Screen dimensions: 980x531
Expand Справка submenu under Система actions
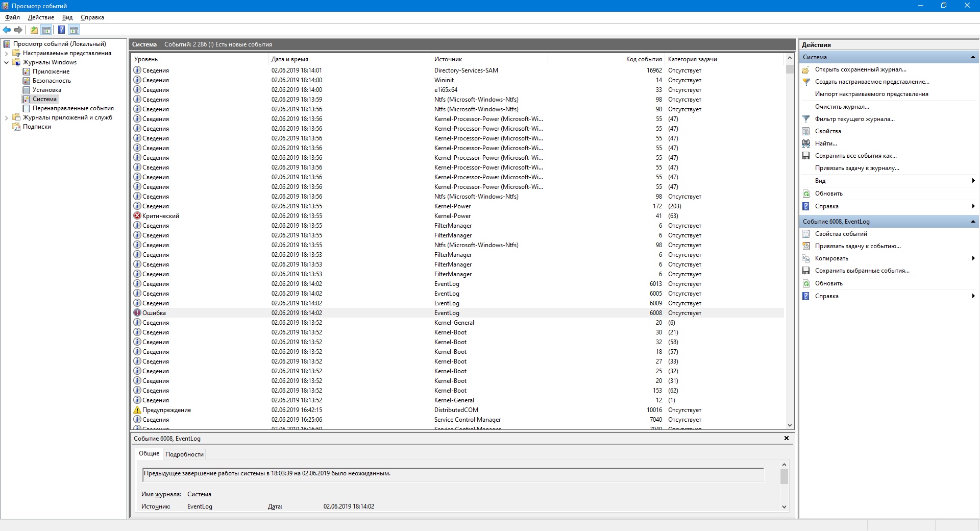pos(888,206)
